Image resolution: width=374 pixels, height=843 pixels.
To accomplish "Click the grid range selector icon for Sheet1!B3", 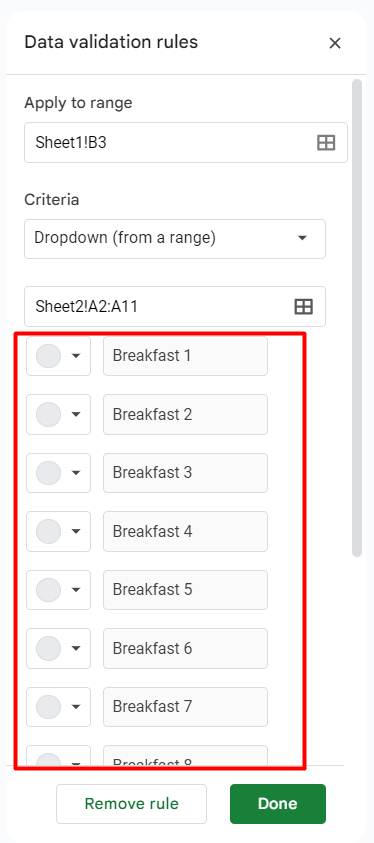I will (x=326, y=142).
